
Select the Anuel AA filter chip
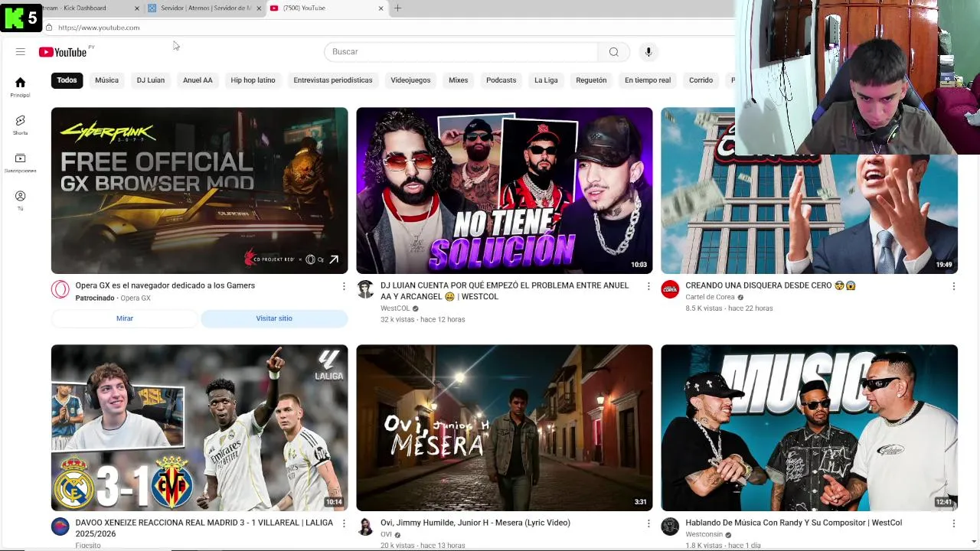(x=198, y=80)
